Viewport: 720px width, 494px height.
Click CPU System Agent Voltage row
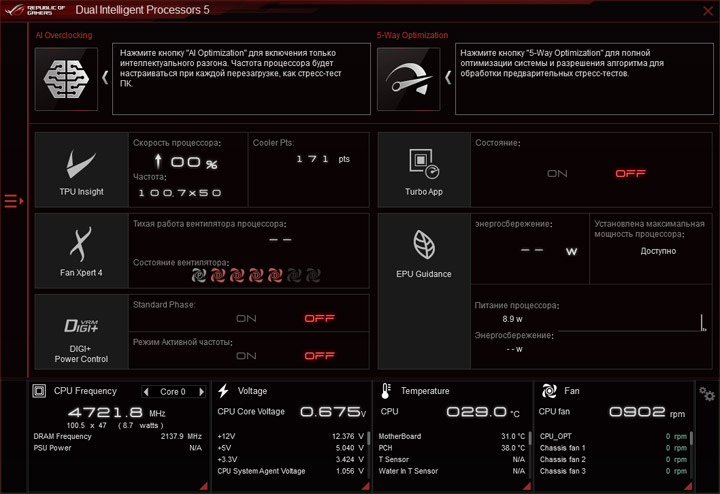coord(290,471)
